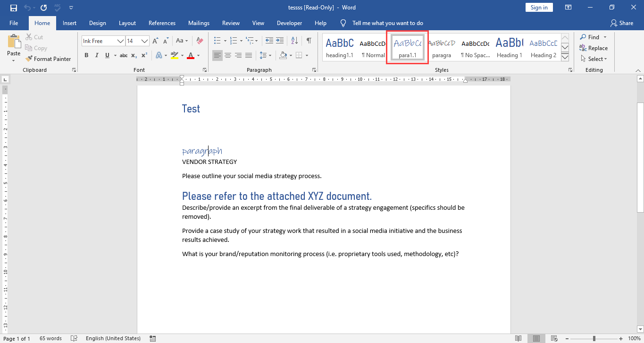Activate the Format Painter
The image size is (644, 343).
point(48,59)
